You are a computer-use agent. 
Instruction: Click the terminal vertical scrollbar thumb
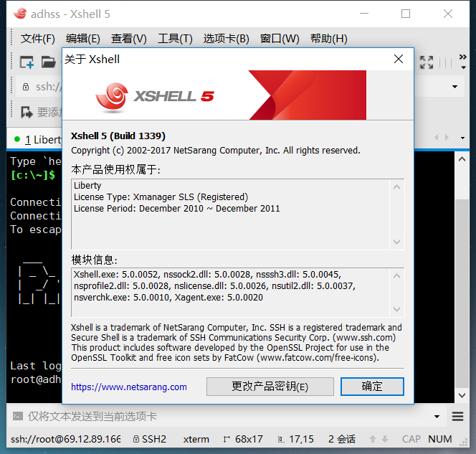462,293
